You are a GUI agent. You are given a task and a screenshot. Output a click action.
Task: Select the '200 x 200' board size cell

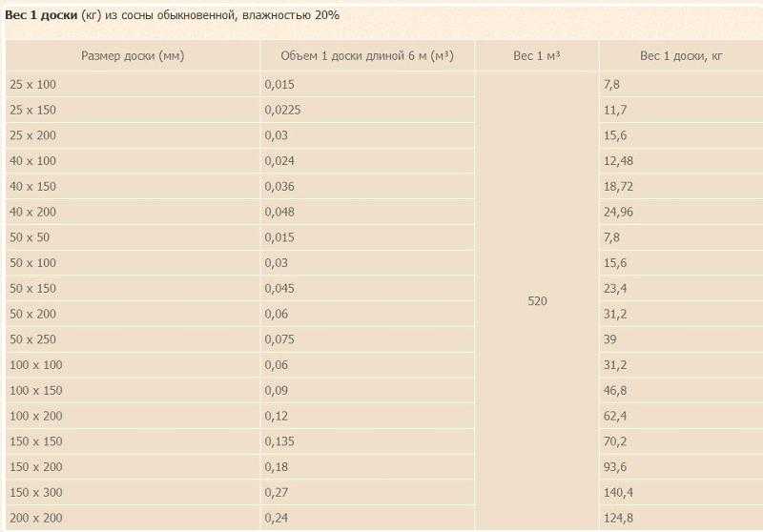point(133,518)
